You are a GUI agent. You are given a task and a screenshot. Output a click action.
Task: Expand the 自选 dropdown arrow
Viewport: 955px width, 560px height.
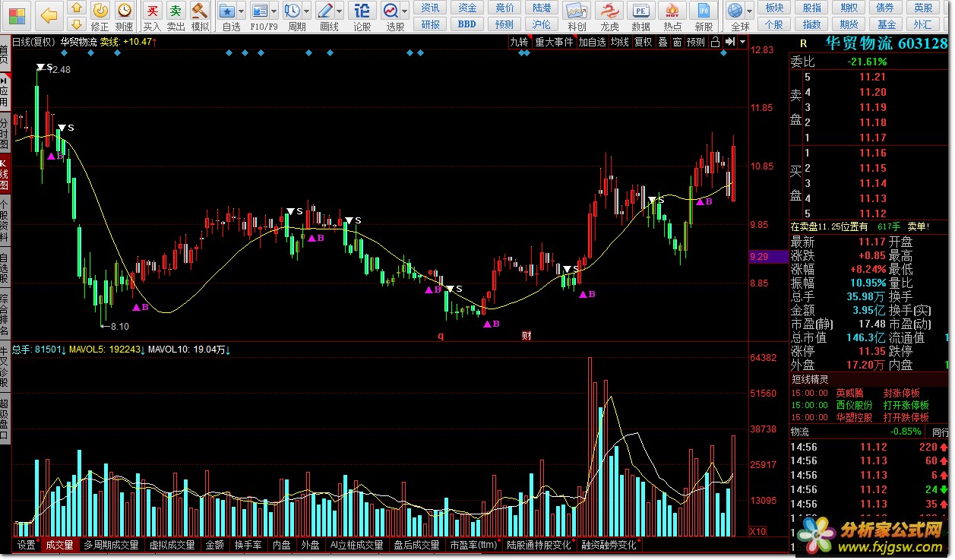[x=242, y=12]
